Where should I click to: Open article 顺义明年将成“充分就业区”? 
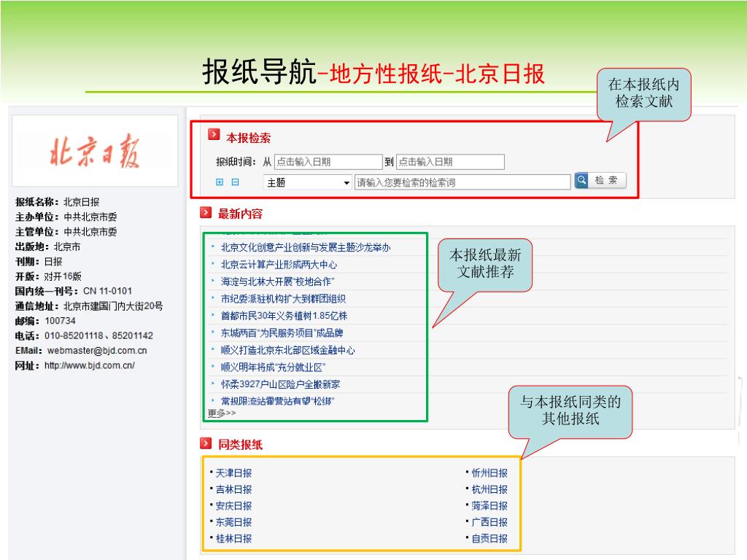coord(274,367)
